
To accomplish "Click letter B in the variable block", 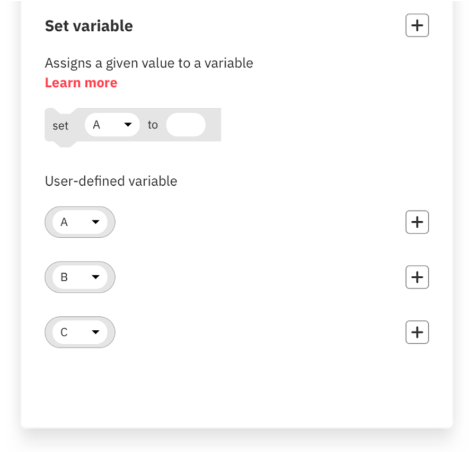I will tap(64, 277).
